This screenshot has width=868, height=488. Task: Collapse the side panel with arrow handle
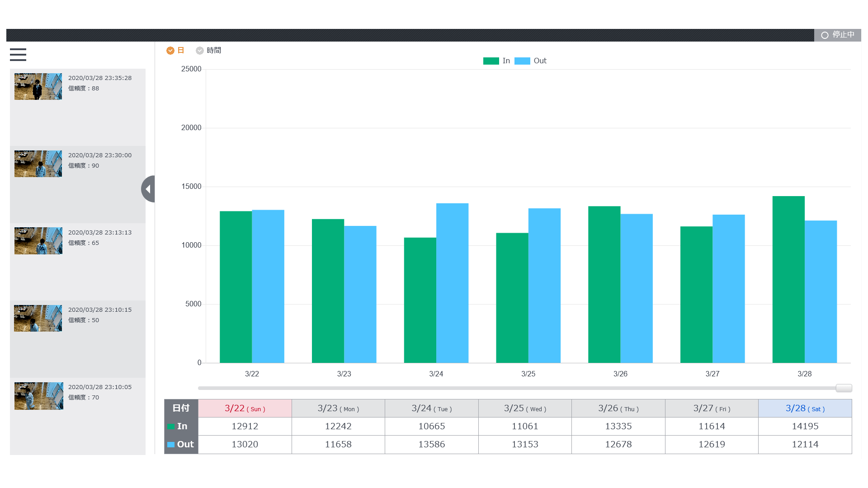point(148,189)
